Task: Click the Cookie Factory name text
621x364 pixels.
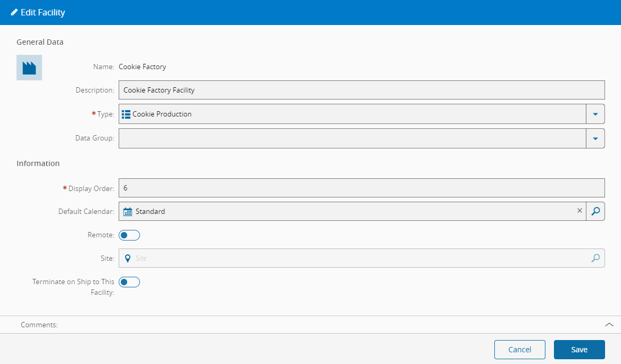Action: pyautogui.click(x=142, y=67)
